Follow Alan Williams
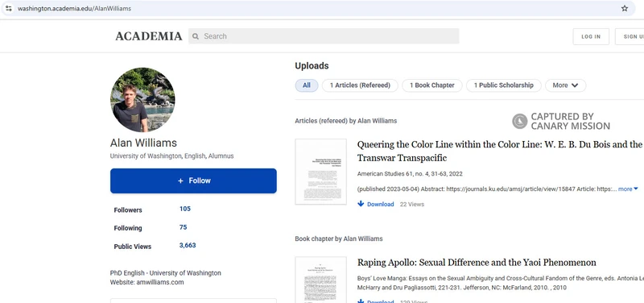The width and height of the screenshot is (644, 303). click(193, 181)
